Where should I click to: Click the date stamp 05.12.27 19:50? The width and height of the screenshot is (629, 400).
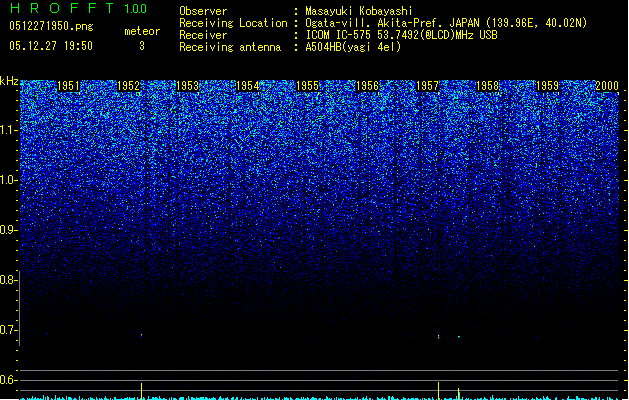51,46
